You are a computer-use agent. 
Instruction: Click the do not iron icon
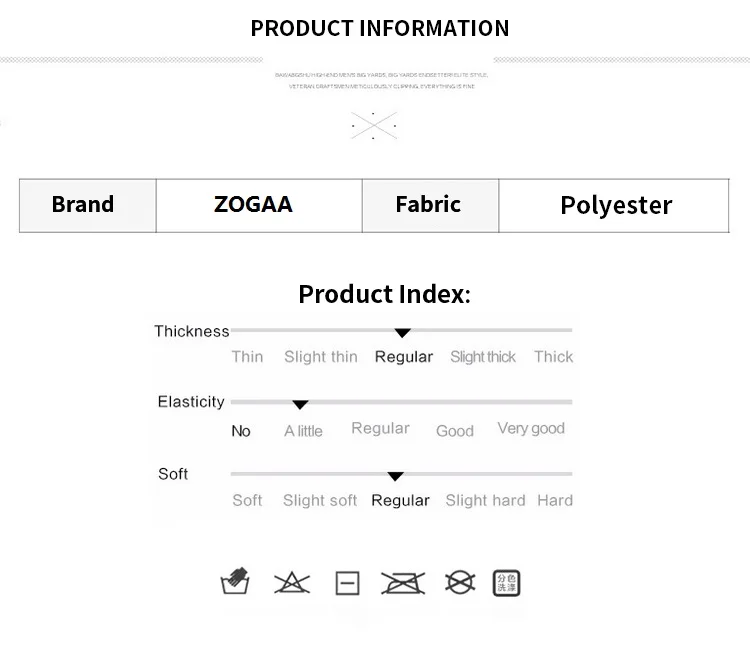[403, 583]
